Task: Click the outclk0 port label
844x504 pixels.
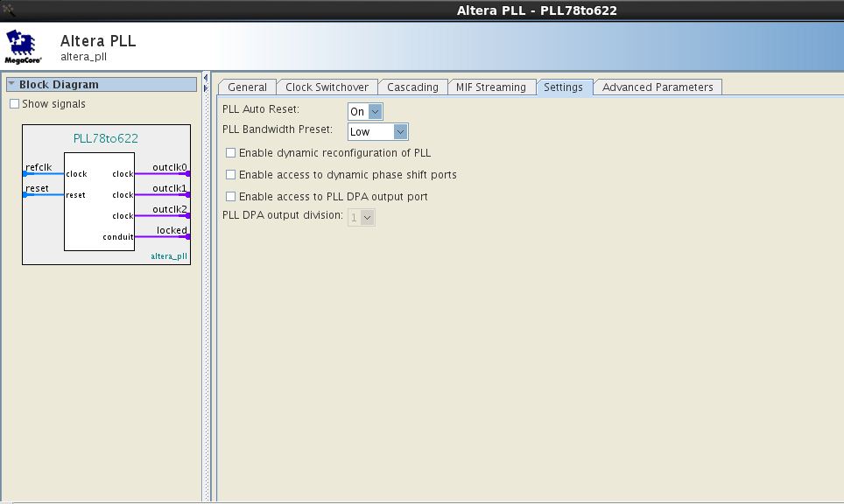Action: (170, 167)
